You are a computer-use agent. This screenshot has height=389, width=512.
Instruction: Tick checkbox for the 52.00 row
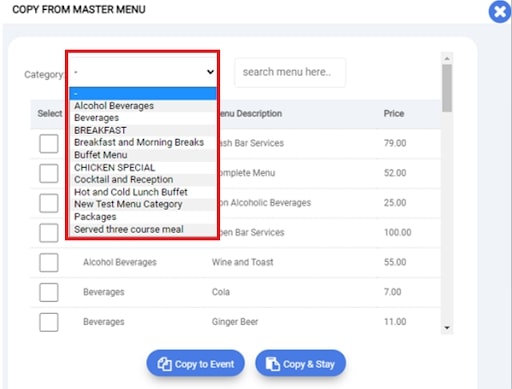[x=49, y=173]
